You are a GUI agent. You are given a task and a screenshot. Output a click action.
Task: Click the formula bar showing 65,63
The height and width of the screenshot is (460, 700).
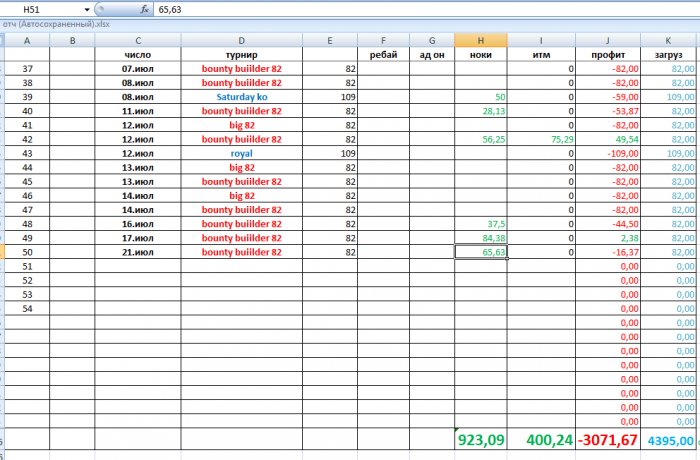tap(426, 9)
